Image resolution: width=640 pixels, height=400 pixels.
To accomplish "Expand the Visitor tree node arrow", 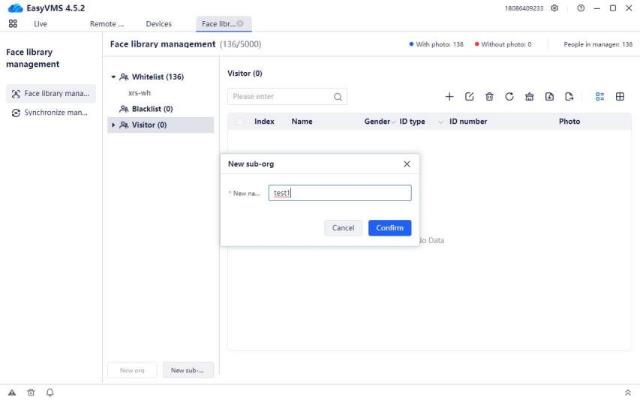I will [113, 125].
